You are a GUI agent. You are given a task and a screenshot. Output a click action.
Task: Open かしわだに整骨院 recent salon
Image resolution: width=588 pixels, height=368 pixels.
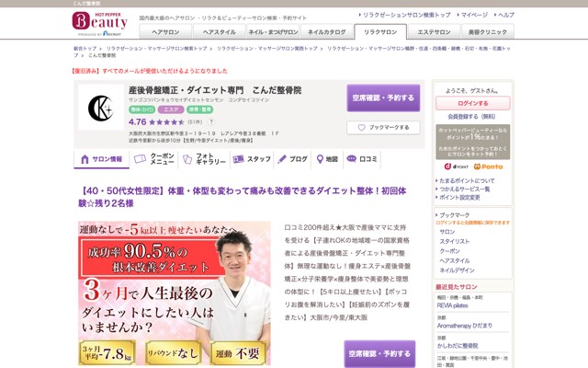tap(458, 346)
